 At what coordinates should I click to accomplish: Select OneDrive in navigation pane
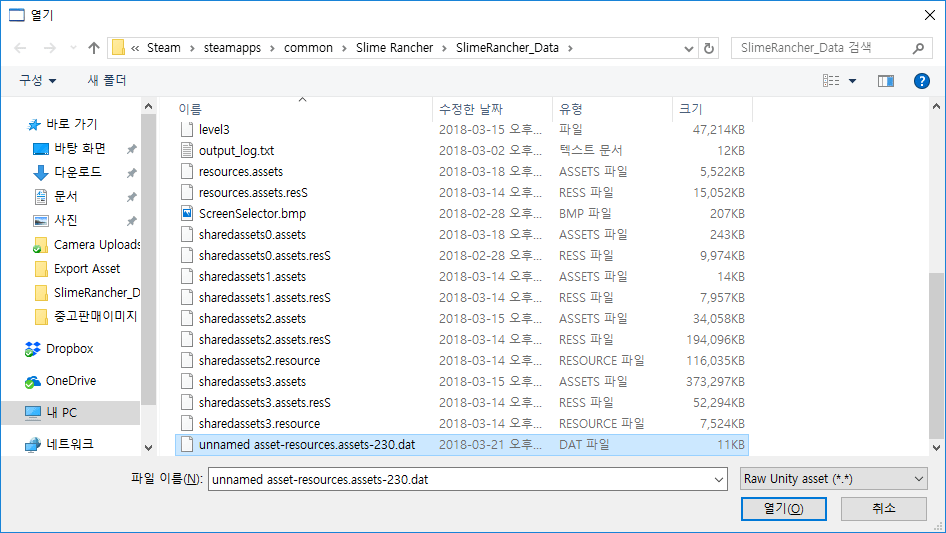point(70,381)
